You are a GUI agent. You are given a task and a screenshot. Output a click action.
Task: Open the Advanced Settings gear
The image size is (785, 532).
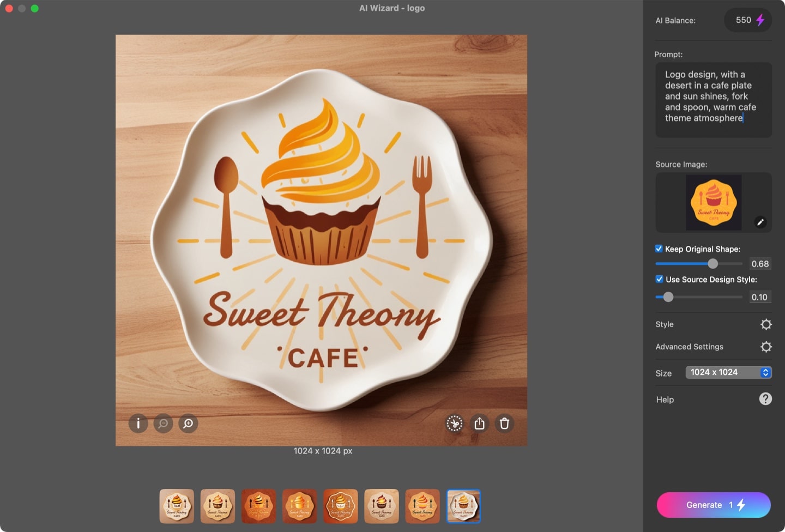coord(766,347)
